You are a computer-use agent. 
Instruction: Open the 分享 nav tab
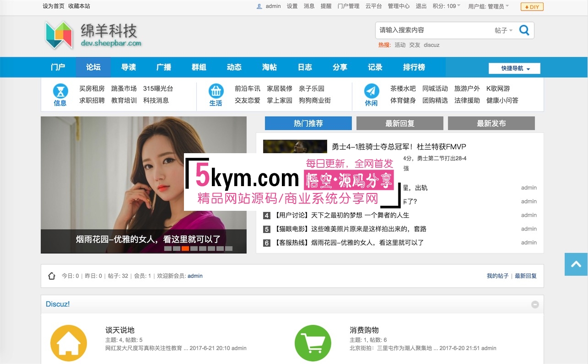[x=340, y=67]
